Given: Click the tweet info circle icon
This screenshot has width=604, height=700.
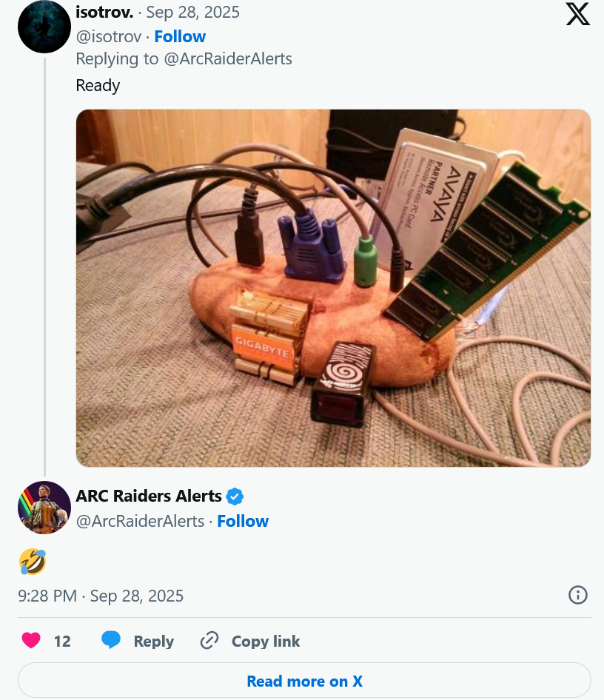Looking at the screenshot, I should [x=577, y=595].
